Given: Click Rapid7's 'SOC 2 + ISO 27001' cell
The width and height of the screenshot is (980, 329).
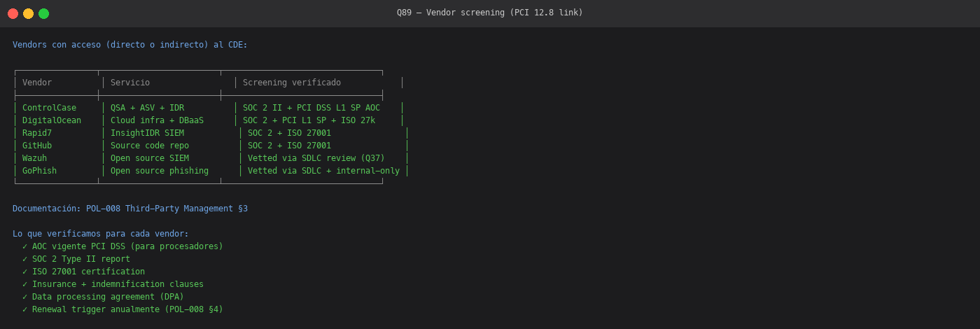Looking at the screenshot, I should coord(289,133).
